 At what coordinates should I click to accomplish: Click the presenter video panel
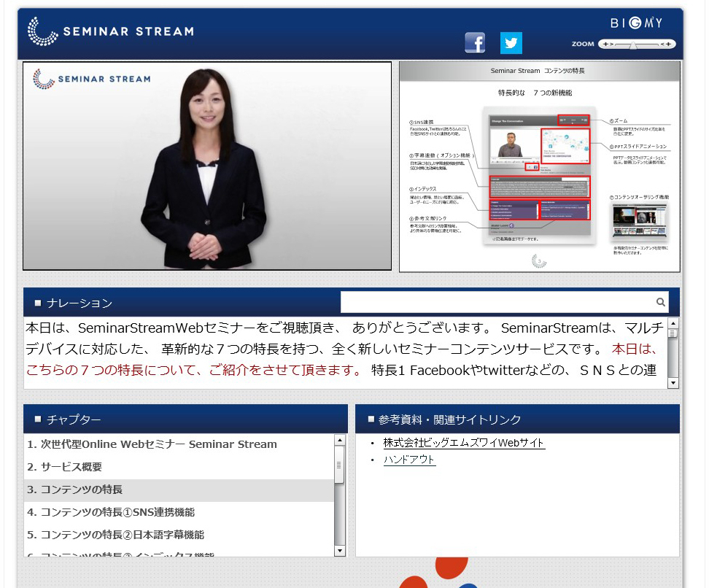coord(207,166)
